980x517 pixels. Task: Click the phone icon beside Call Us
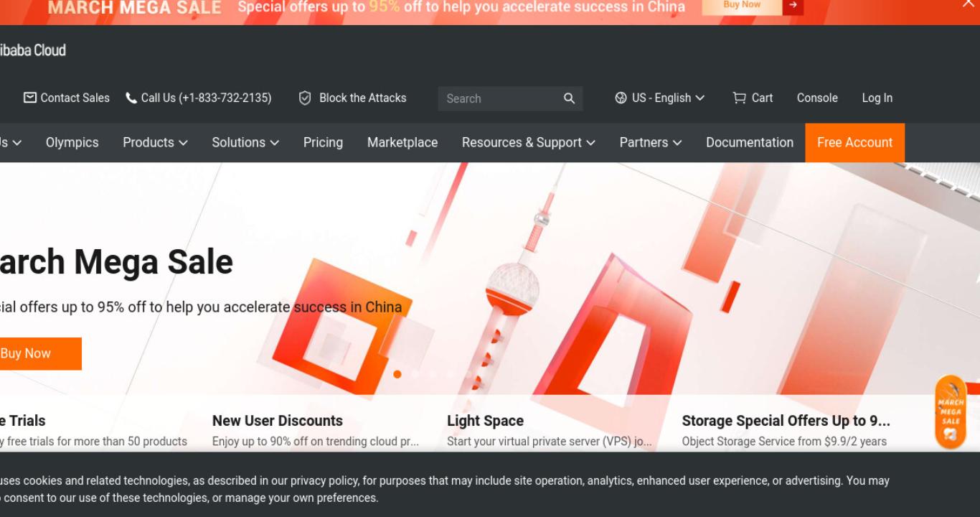tap(131, 98)
